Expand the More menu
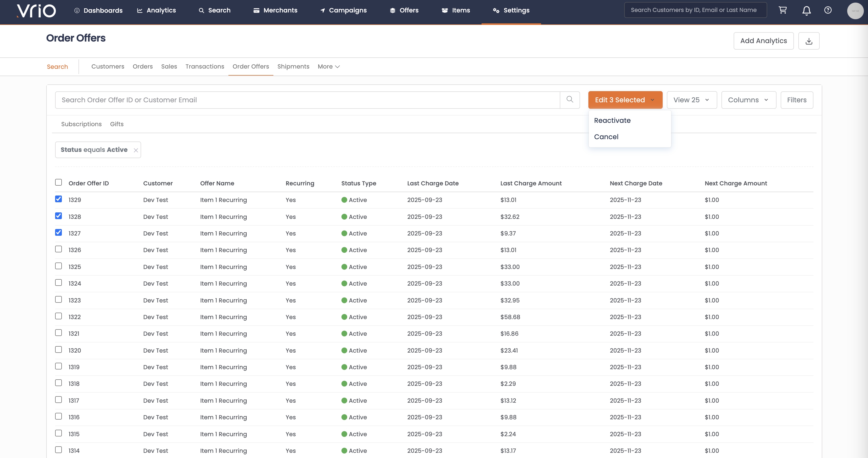Screen dimensions: 868x458 328,67
